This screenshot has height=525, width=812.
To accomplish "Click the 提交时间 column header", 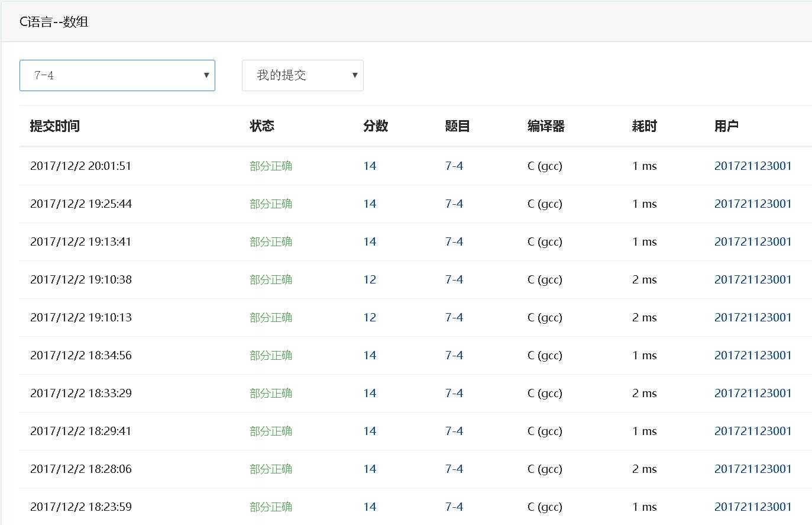I will (55, 126).
